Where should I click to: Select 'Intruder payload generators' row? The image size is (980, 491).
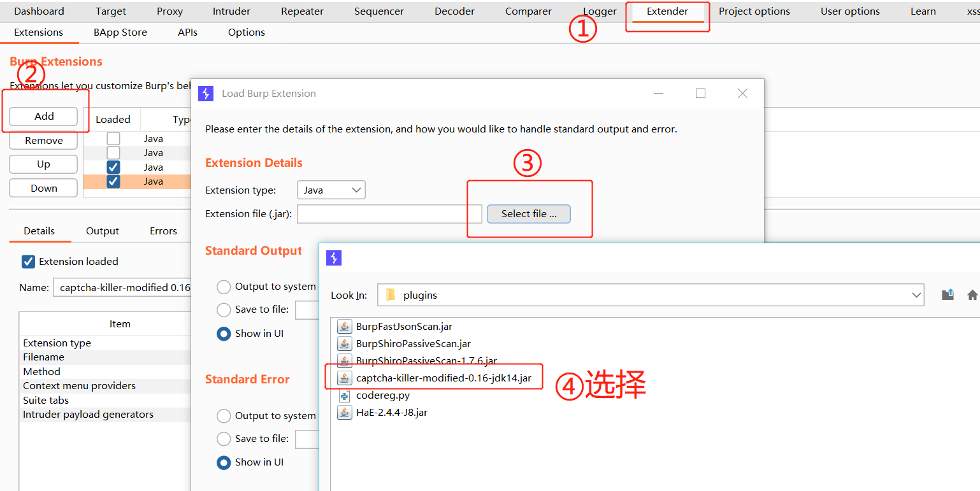tap(105, 415)
